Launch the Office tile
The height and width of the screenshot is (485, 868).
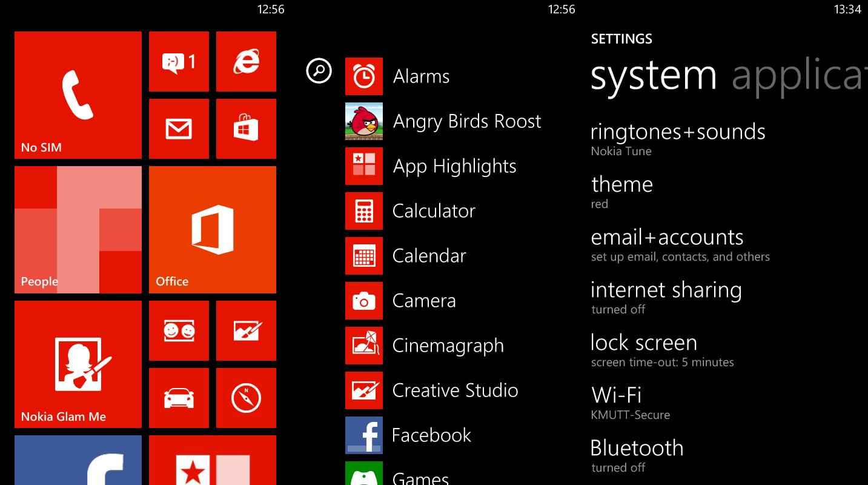coord(213,230)
